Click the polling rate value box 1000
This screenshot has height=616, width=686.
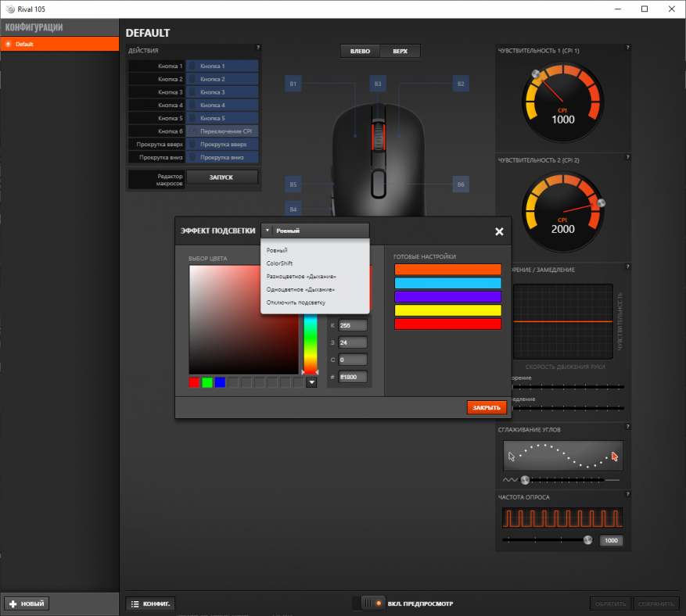(611, 540)
